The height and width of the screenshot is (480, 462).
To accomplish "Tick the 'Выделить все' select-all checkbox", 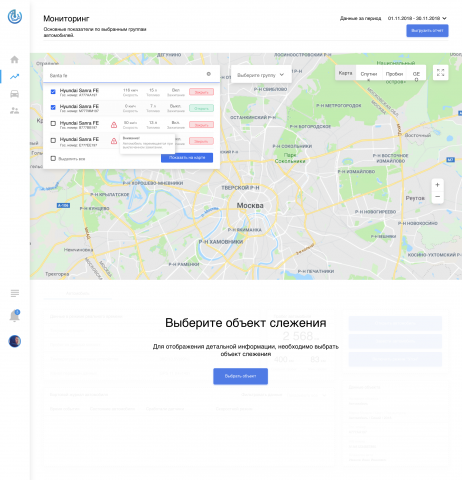I will point(53,158).
